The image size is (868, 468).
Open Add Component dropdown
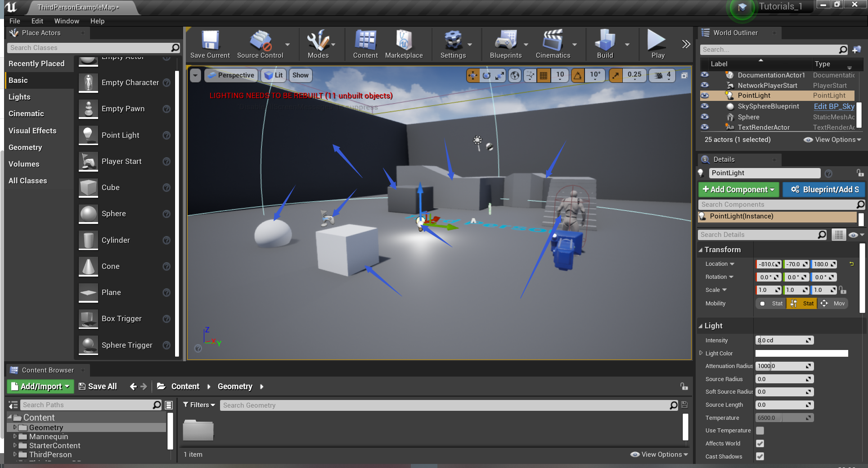point(738,190)
